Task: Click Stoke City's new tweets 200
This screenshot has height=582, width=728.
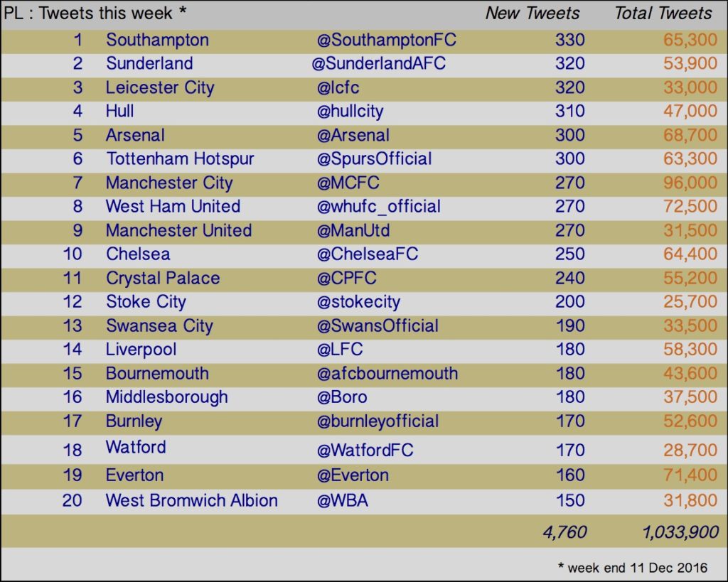Action: [x=569, y=302]
